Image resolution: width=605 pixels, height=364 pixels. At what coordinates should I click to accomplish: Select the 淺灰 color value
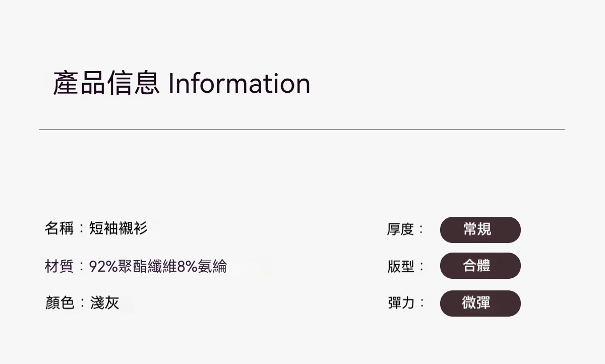coord(104,303)
